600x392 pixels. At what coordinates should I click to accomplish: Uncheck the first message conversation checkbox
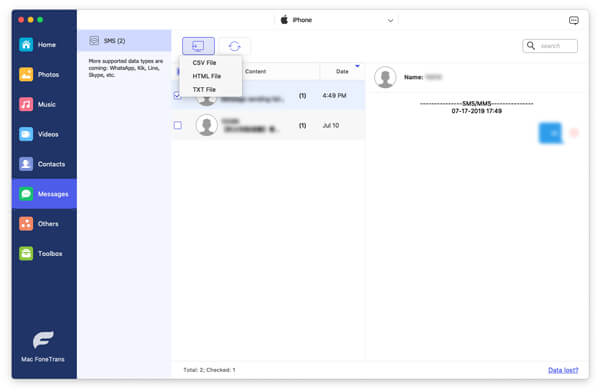click(177, 95)
